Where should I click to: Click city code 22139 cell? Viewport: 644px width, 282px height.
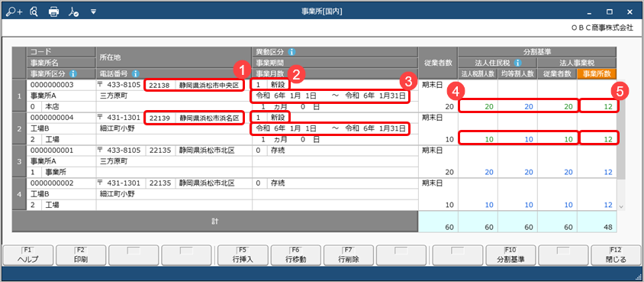(x=160, y=118)
